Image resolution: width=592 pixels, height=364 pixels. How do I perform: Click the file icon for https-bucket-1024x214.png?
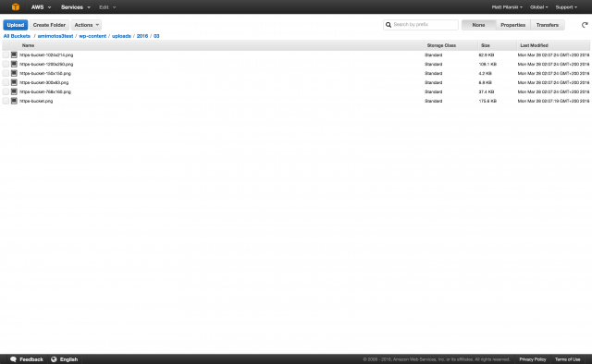coord(14,55)
